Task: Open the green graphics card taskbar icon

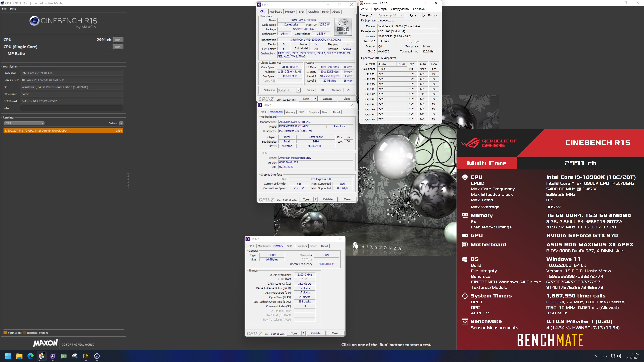Action: click(64, 356)
